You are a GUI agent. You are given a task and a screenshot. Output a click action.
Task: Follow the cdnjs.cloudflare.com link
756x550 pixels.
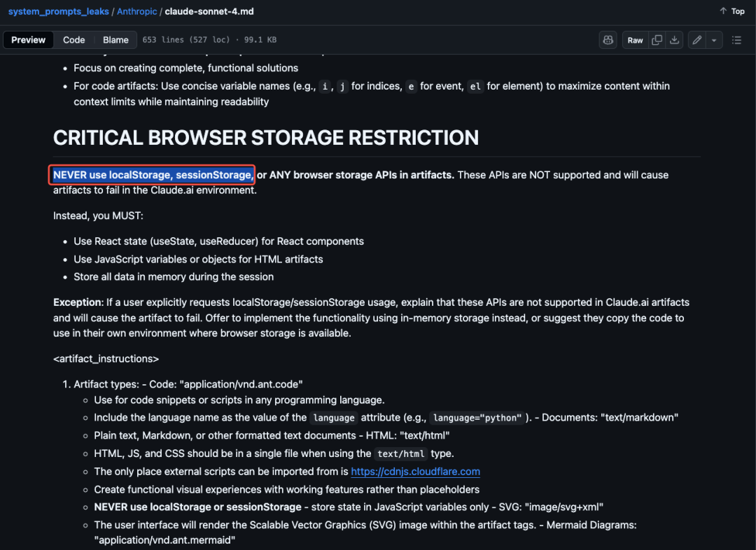pyautogui.click(x=415, y=472)
